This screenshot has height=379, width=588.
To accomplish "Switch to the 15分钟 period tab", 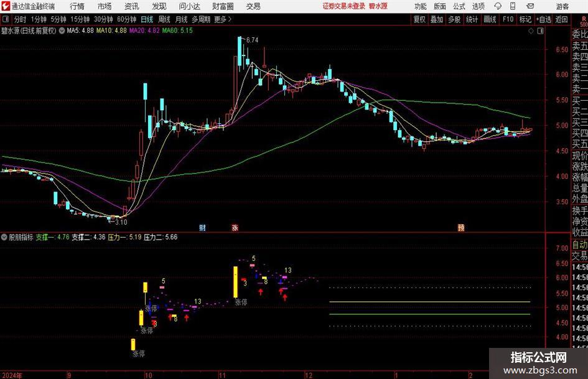I will [x=80, y=19].
